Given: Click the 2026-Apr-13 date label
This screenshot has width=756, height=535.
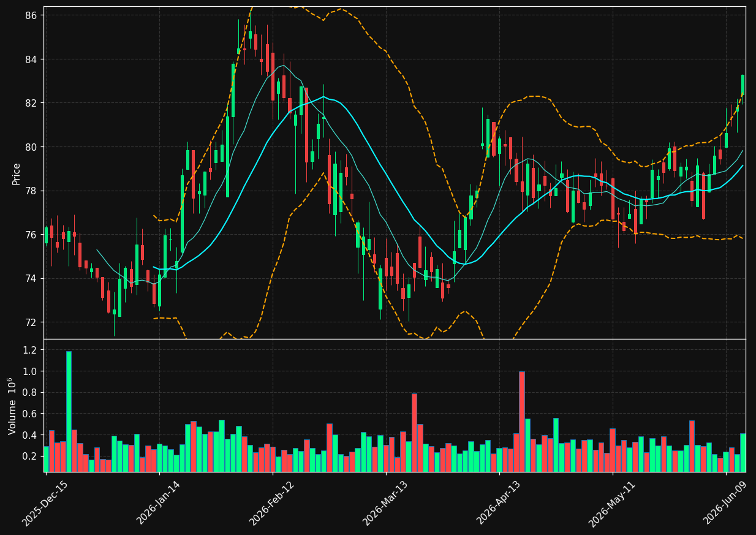Looking at the screenshot, I should point(498,503).
